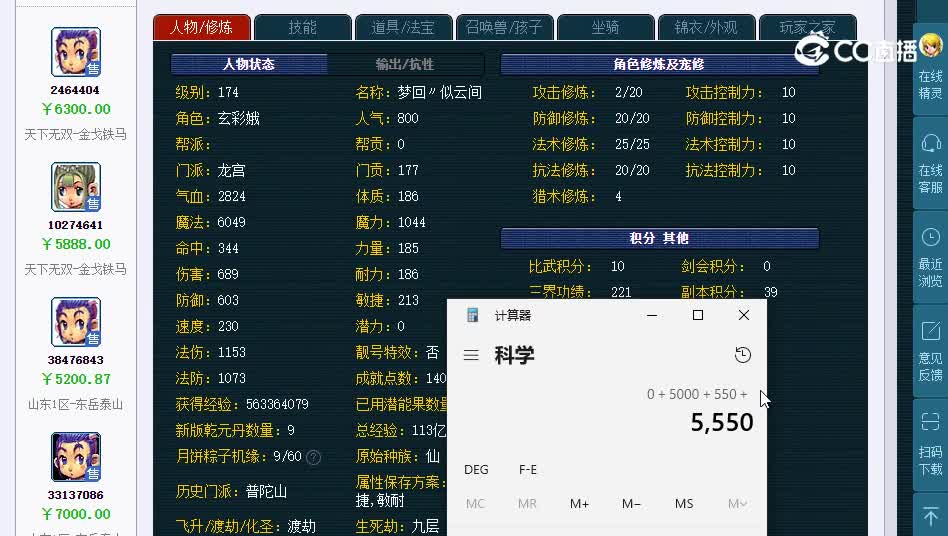Viewport: 948px width, 536px height.
Task: Open listing price ¥7000.00
Action: click(76, 514)
